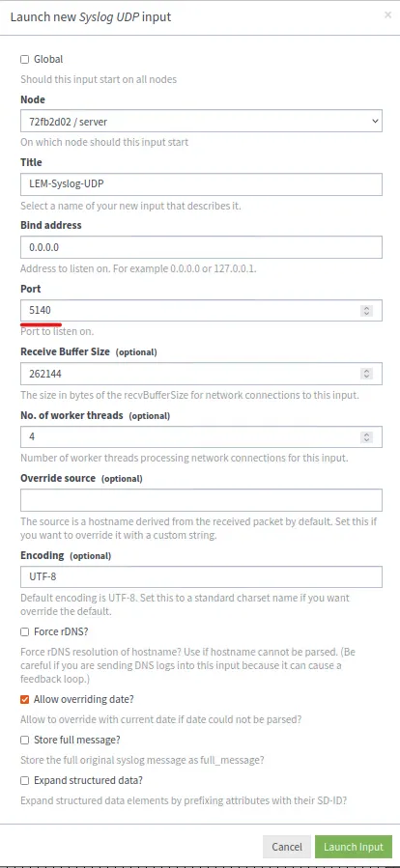Close the Syslog UDP input dialog
This screenshot has height=868, width=400.
click(x=387, y=14)
